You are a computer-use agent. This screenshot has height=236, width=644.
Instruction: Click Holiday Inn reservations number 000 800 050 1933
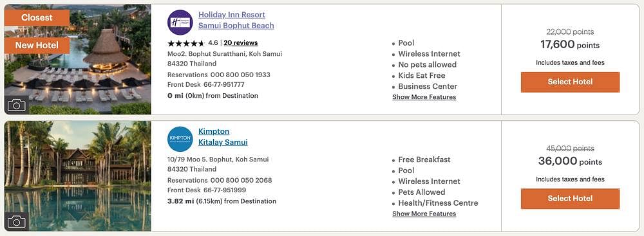[x=240, y=75]
